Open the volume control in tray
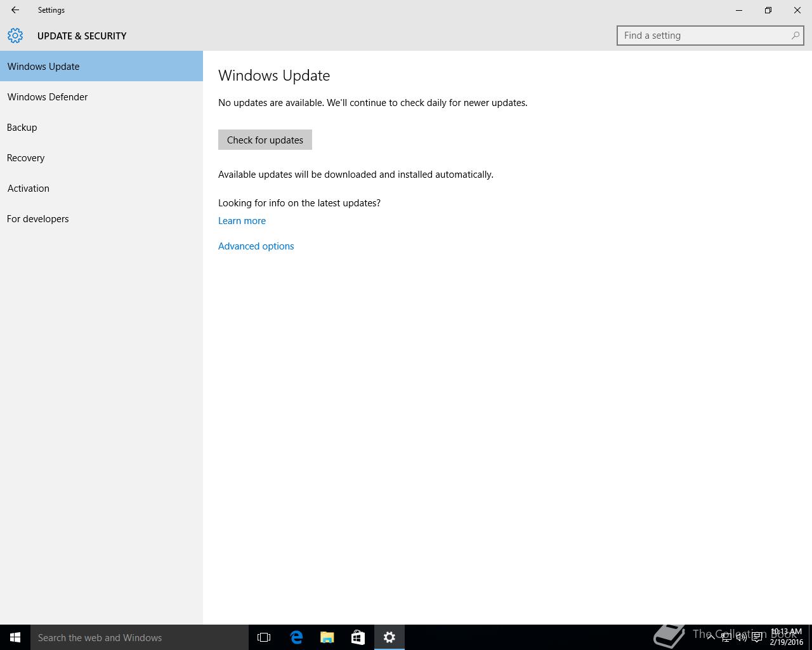The height and width of the screenshot is (650, 812). click(x=741, y=637)
